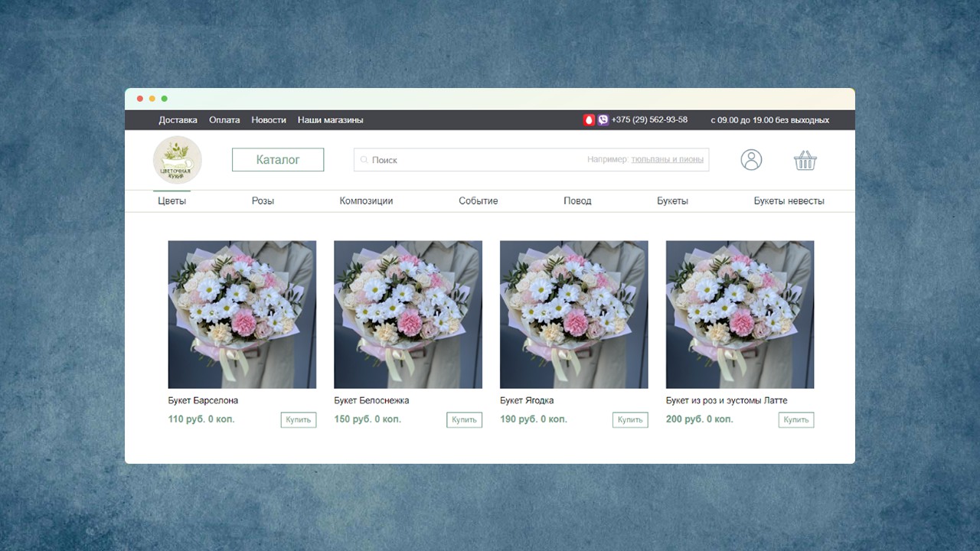Focus the Поиск search field
The height and width of the screenshot is (551, 980).
click(x=531, y=160)
